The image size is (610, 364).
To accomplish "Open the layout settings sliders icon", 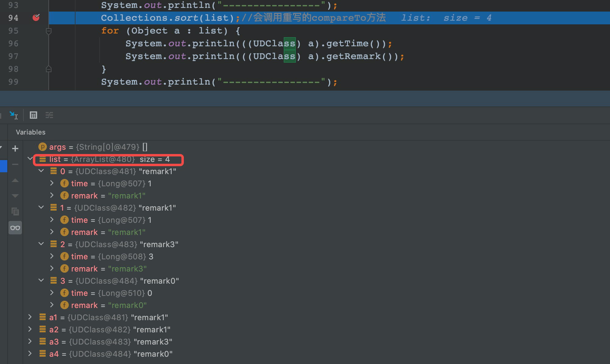I will 49,115.
